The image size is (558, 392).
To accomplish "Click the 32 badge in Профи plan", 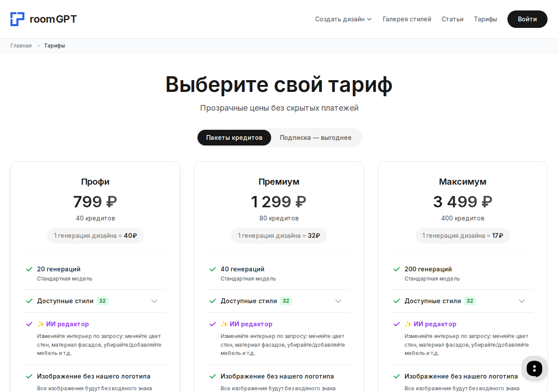I will point(102,301).
